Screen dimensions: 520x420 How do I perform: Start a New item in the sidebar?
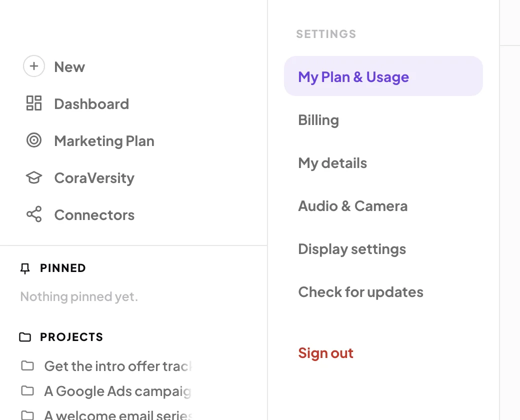(x=69, y=66)
